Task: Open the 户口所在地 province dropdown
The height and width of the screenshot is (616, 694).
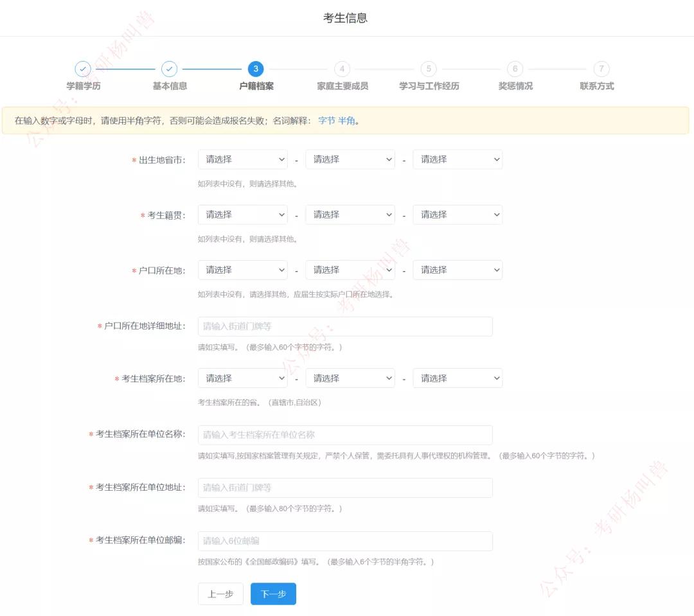Action: pos(242,270)
